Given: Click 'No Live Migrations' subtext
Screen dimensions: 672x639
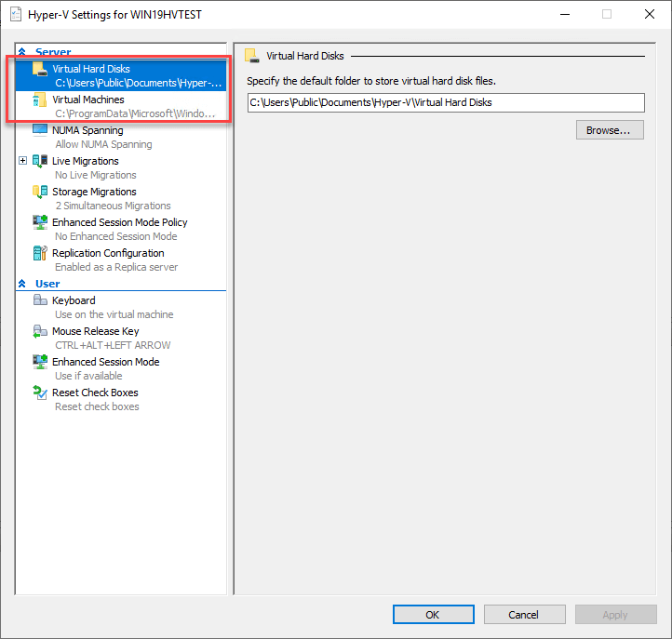Looking at the screenshot, I should tap(96, 175).
